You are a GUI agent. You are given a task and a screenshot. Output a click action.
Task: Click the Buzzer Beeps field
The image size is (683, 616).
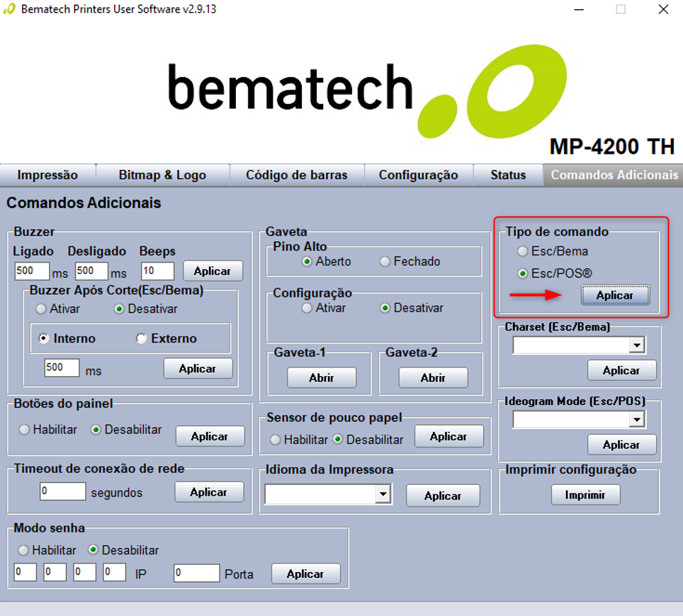pos(157,270)
